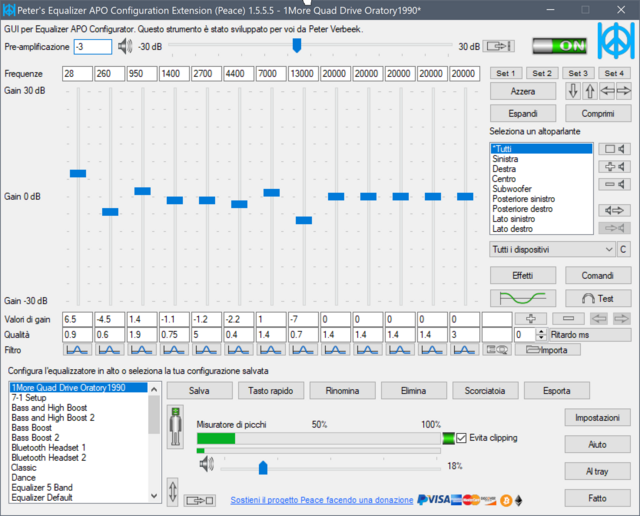Viewport: 640px width, 516px height.
Task: Select Bluetooth Headset 1 configuration
Action: [x=78, y=447]
